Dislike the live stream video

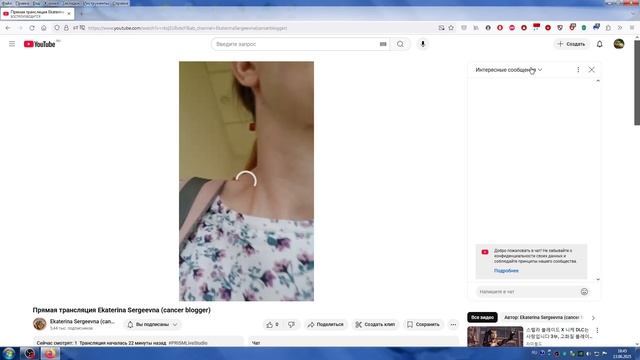[x=291, y=324]
